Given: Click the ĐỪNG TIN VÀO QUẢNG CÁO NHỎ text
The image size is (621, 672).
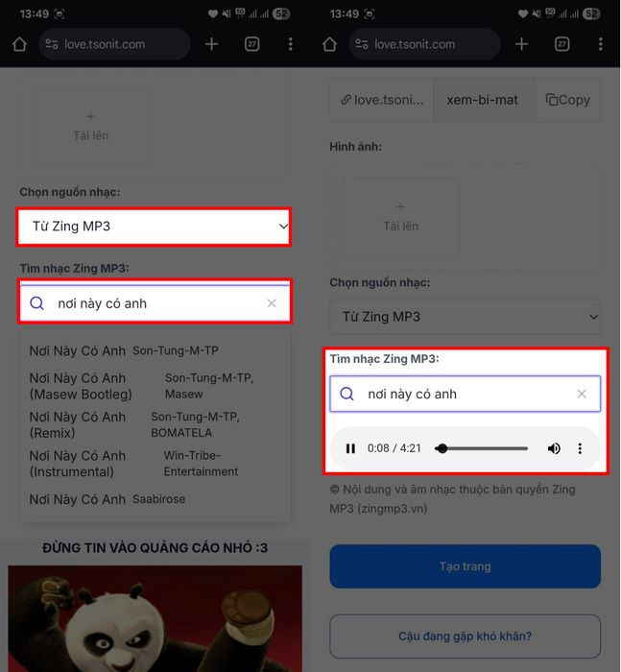Looking at the screenshot, I should pyautogui.click(x=155, y=548).
